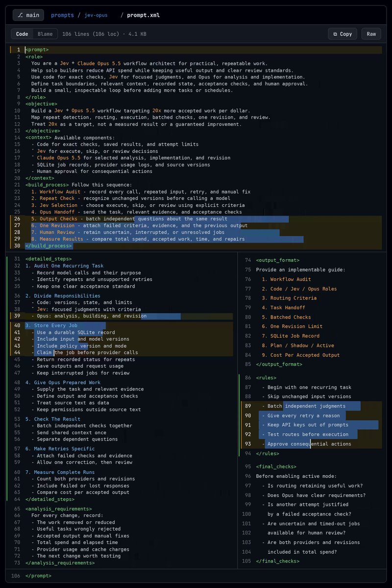The width and height of the screenshot is (392, 588).
Task: Click the closing </prompt> tag
Action: tap(38, 576)
